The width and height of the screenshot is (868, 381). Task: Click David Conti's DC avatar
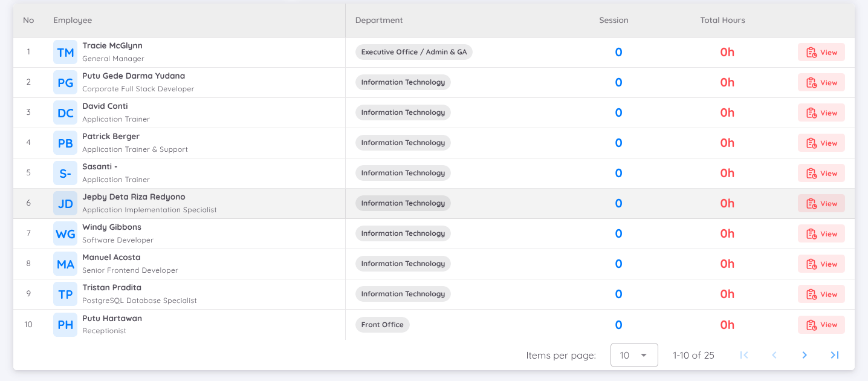click(x=65, y=113)
